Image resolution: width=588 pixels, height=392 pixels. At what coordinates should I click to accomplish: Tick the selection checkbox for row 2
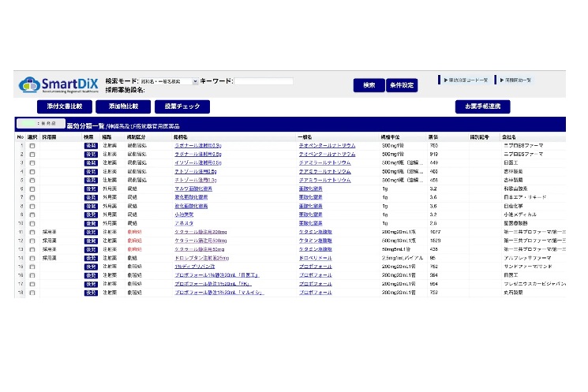(x=32, y=155)
